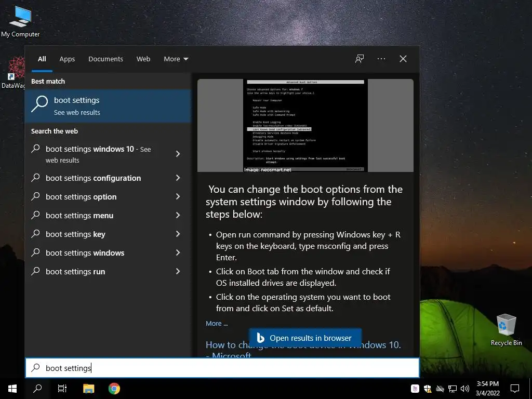Viewport: 532px width, 399px height.
Task: Open the My Computer desktop icon
Action: [x=20, y=22]
